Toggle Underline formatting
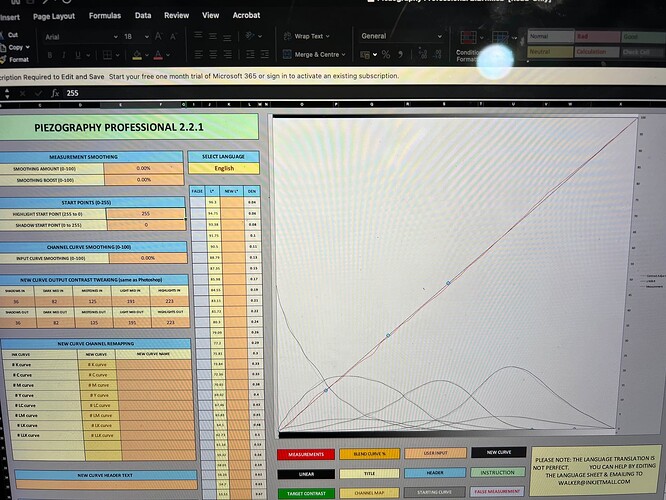The width and height of the screenshot is (666, 500). (78, 55)
